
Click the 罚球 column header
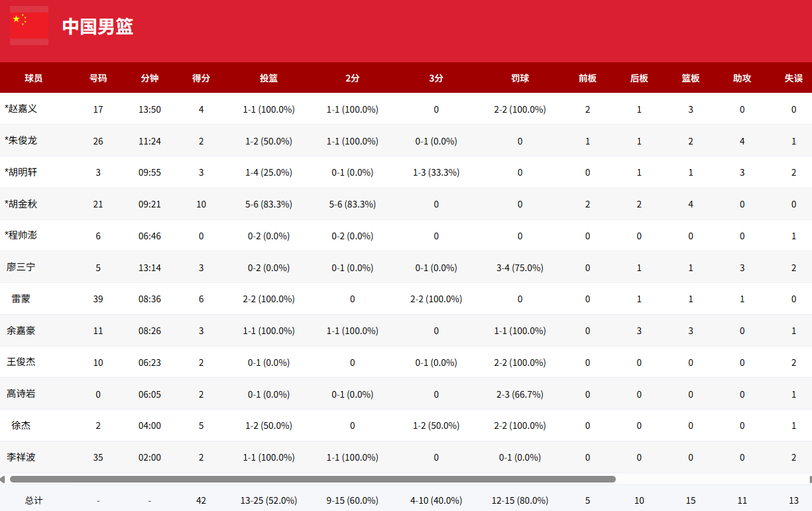click(520, 78)
